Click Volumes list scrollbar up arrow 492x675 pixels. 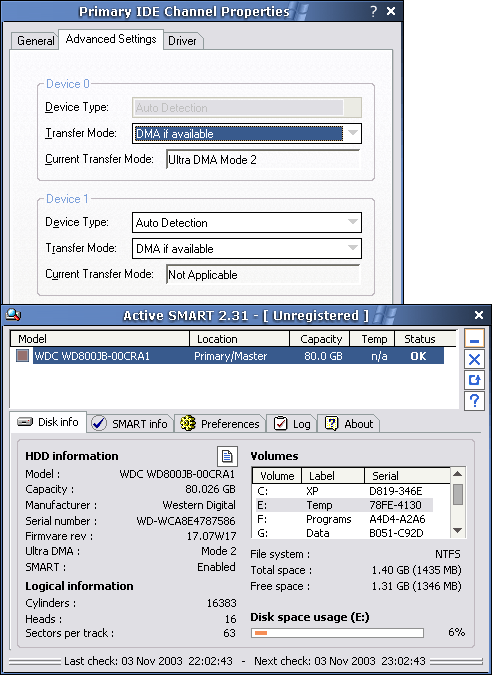pos(458,474)
